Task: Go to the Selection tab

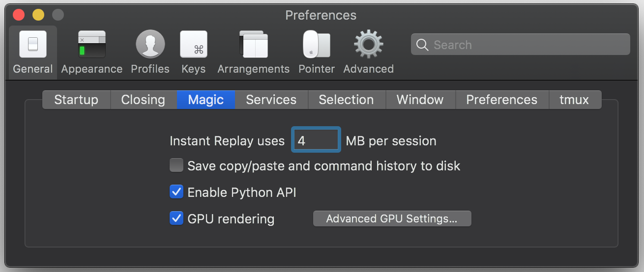Action: 346,100
